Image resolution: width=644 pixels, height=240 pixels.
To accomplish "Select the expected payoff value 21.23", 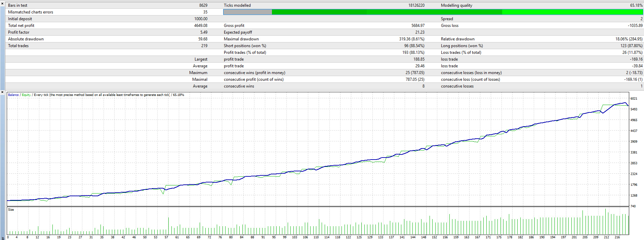I will (x=420, y=32).
